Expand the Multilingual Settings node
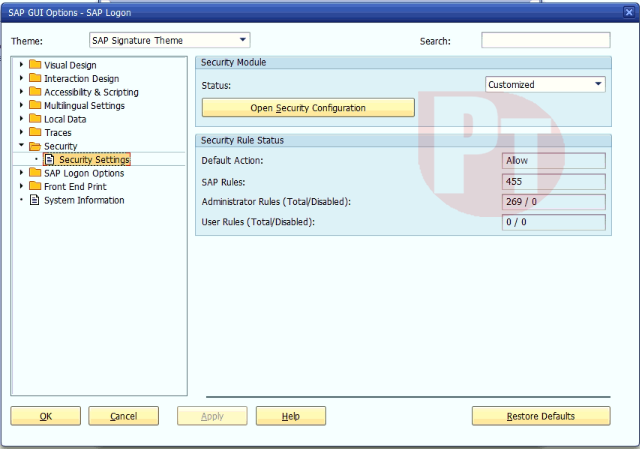Viewport: 640px width, 449px height. click(21, 105)
